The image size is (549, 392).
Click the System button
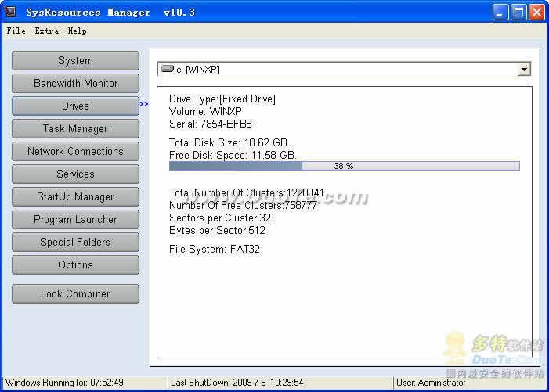(x=75, y=60)
